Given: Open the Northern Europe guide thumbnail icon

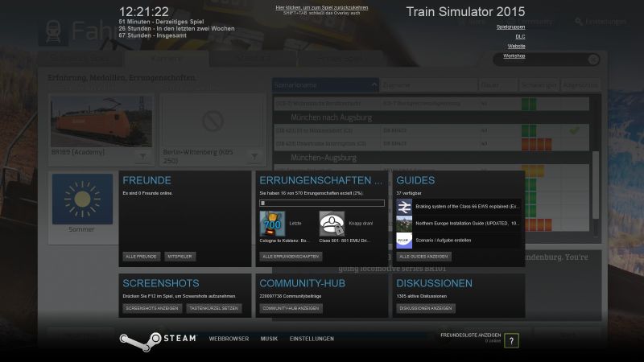Looking at the screenshot, I should 404,224.
